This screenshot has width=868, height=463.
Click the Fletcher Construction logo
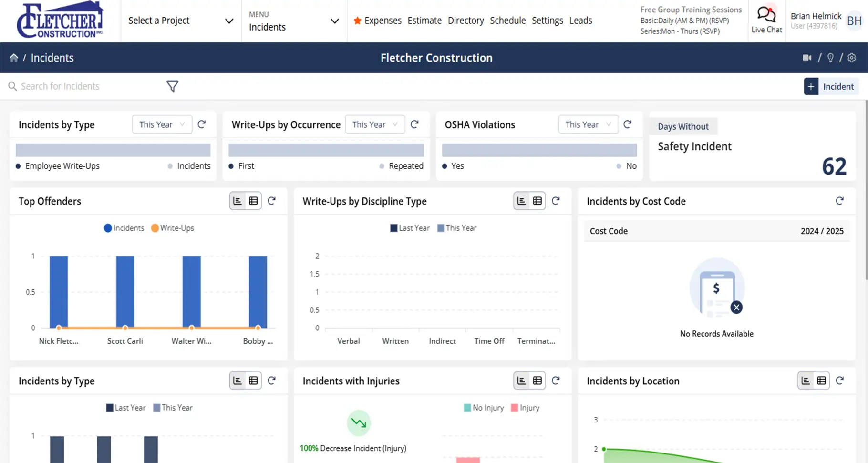(60, 20)
